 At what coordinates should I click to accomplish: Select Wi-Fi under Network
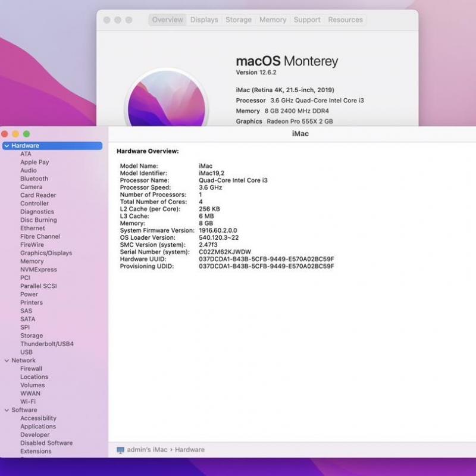click(x=28, y=401)
